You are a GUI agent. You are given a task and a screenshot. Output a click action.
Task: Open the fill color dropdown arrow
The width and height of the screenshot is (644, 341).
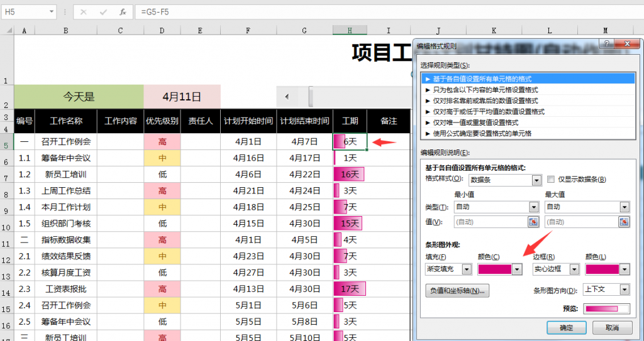tap(517, 269)
